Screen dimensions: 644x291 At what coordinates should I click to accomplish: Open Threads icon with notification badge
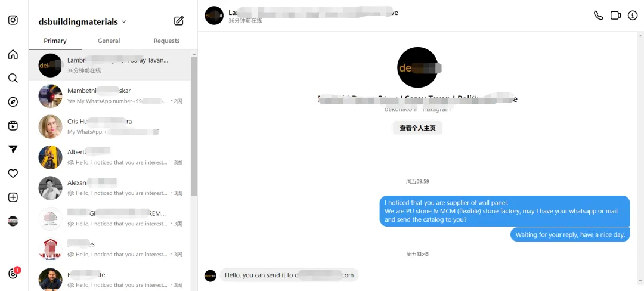(13, 274)
